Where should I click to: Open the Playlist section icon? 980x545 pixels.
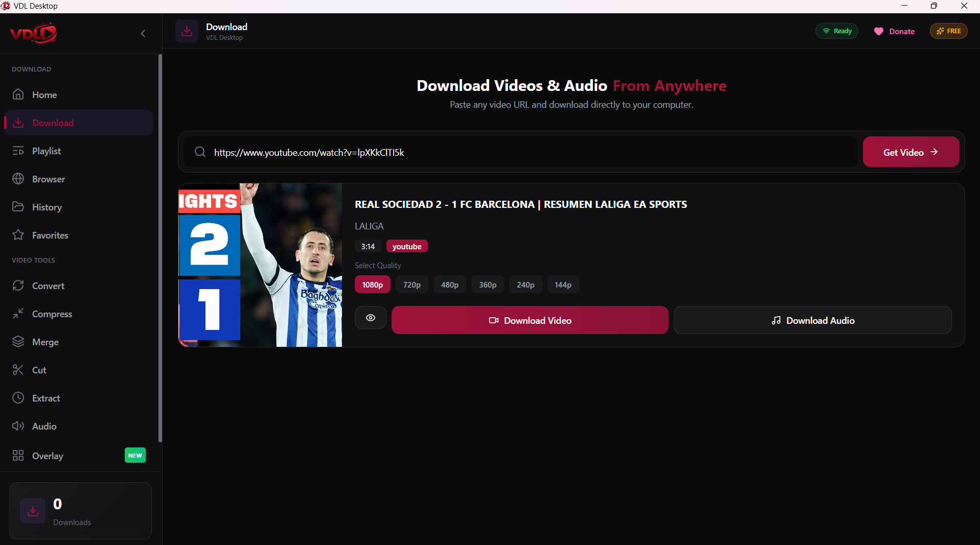pos(18,151)
